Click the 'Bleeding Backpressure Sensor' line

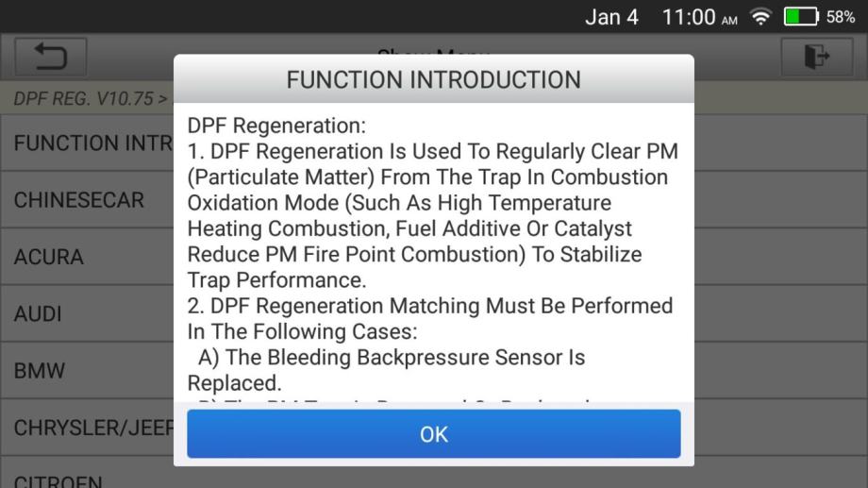392,359
